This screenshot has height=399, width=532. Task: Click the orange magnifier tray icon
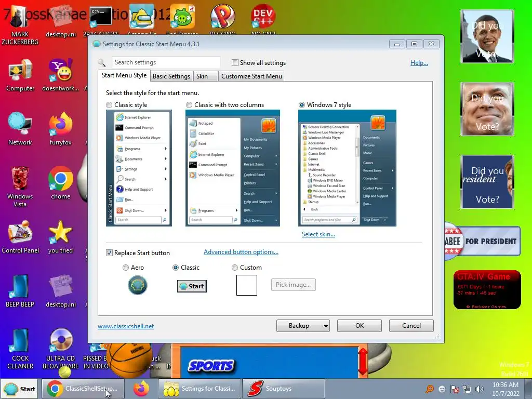point(430,389)
